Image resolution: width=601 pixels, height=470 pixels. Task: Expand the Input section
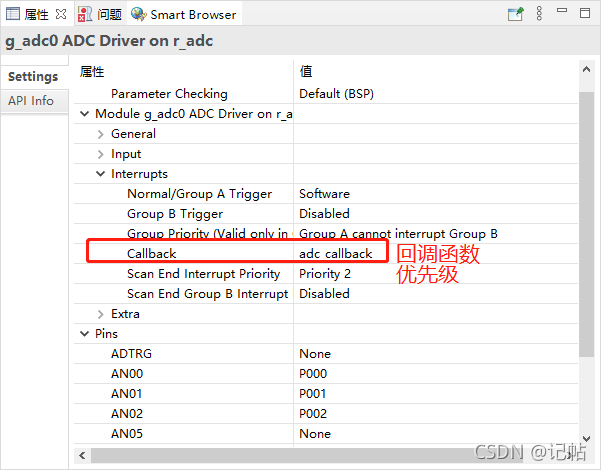point(100,154)
